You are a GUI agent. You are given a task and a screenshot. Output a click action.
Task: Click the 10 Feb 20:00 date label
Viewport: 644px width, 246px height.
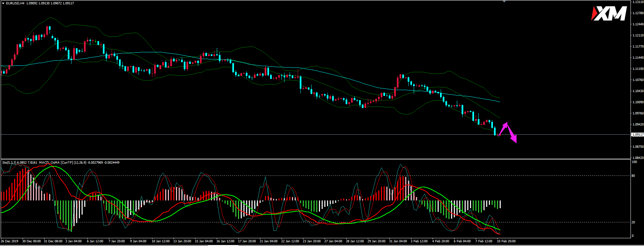(x=506, y=241)
